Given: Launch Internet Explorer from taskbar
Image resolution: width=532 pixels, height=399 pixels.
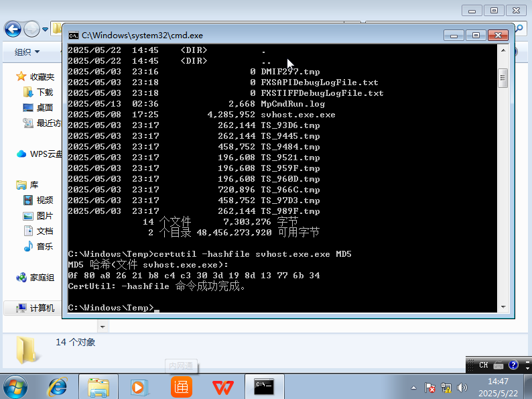Looking at the screenshot, I should 58,387.
